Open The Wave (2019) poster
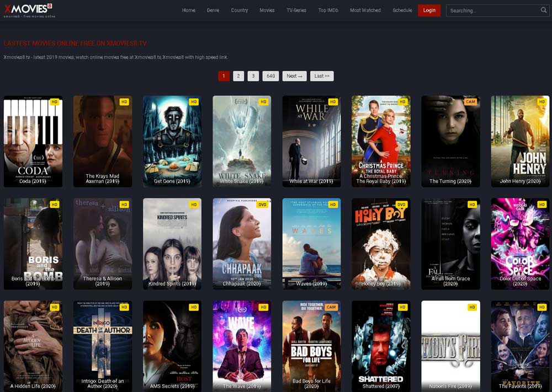 tap(242, 346)
